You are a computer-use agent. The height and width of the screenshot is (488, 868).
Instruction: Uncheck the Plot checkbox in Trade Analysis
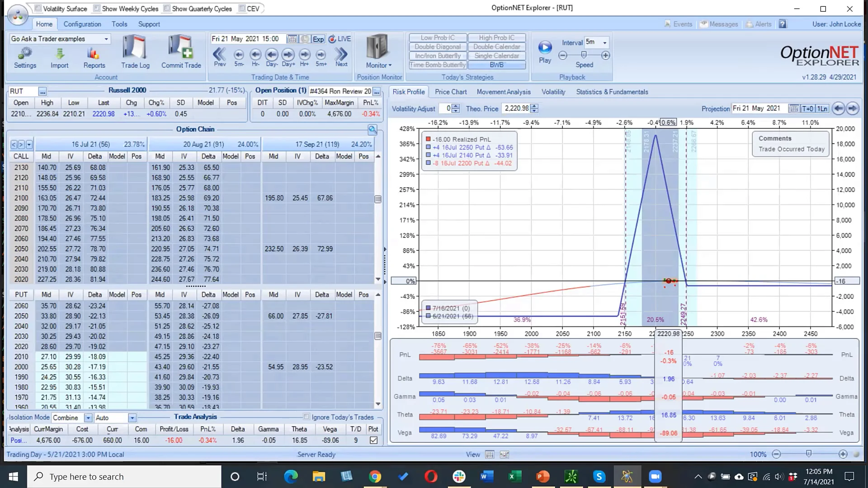click(x=373, y=440)
